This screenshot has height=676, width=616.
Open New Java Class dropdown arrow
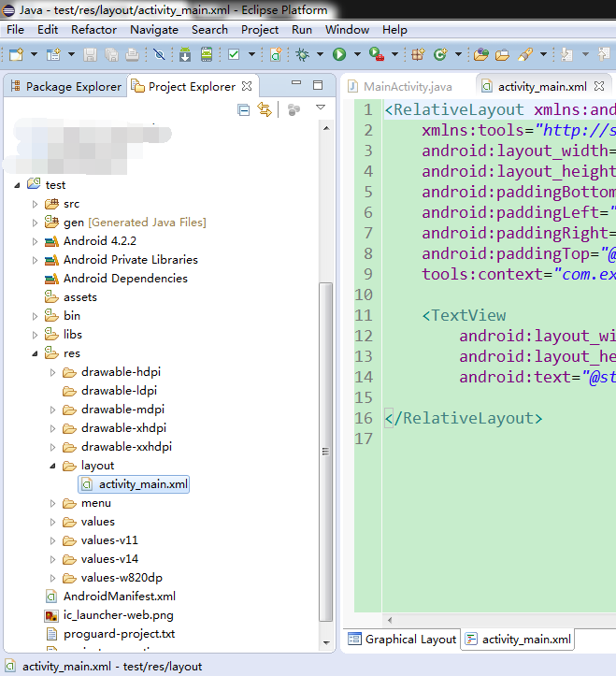coord(458,54)
